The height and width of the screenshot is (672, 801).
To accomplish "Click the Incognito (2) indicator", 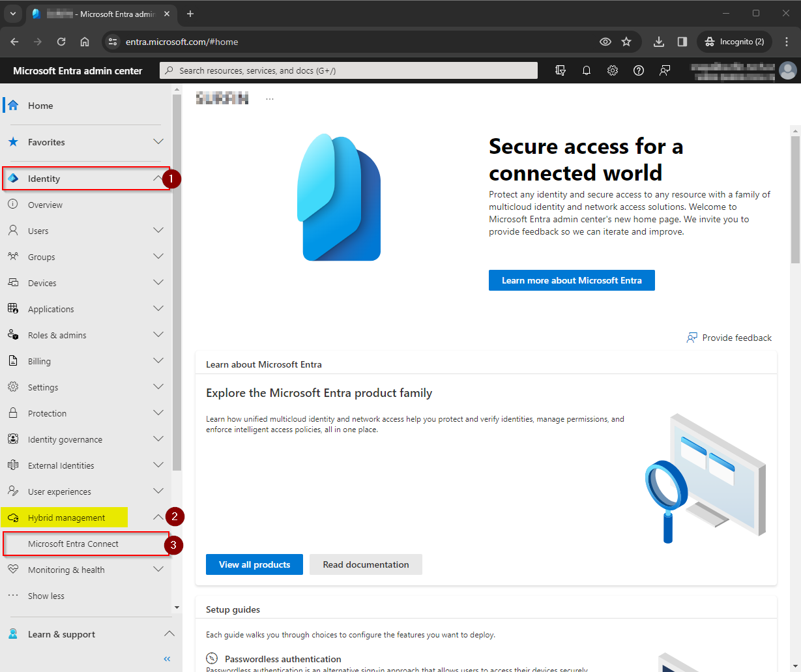I will [735, 42].
